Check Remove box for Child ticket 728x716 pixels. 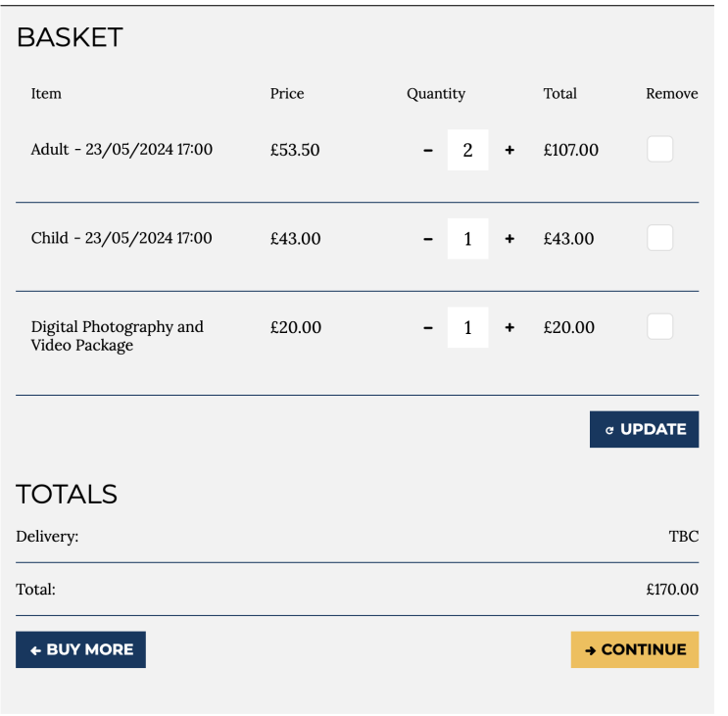pos(660,238)
